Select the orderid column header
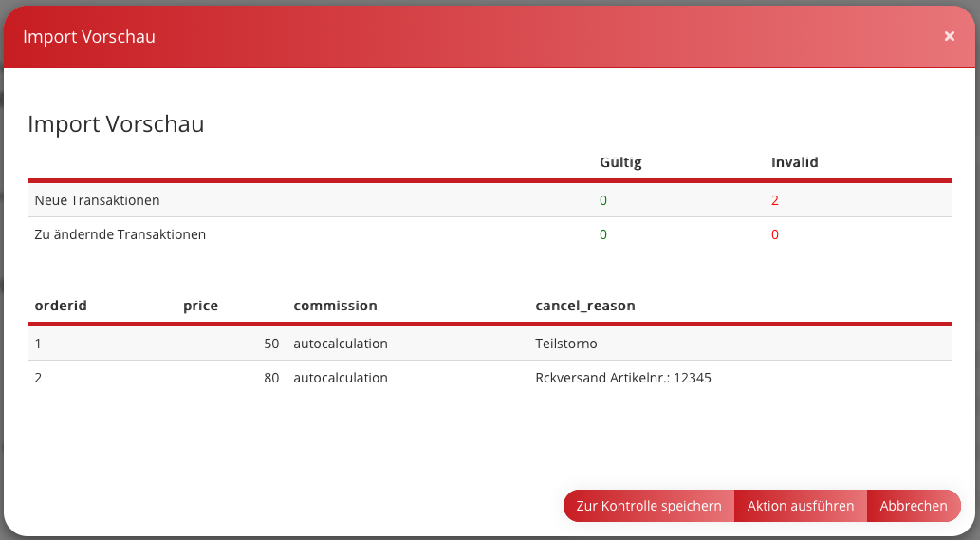The image size is (980, 540). click(61, 306)
